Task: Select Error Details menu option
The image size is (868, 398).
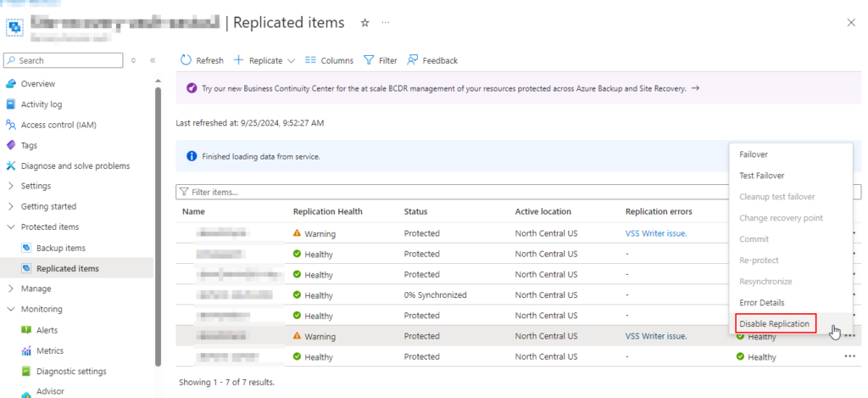Action: point(761,303)
